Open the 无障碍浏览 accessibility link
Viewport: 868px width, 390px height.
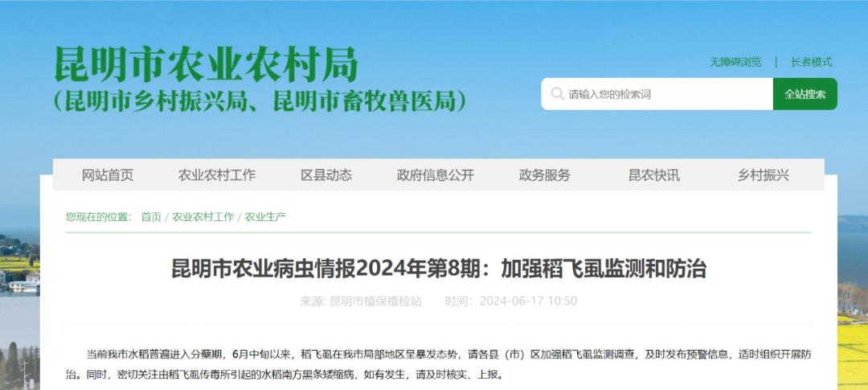click(x=735, y=62)
